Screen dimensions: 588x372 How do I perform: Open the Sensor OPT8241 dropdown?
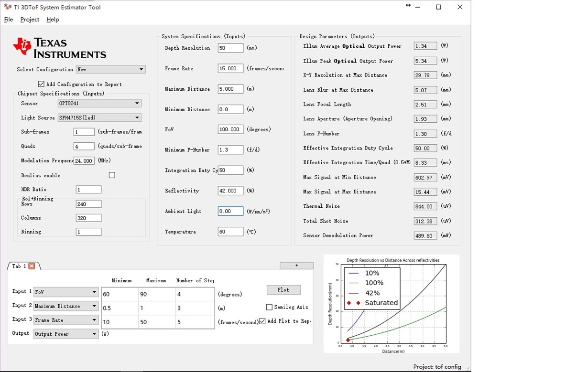click(99, 103)
